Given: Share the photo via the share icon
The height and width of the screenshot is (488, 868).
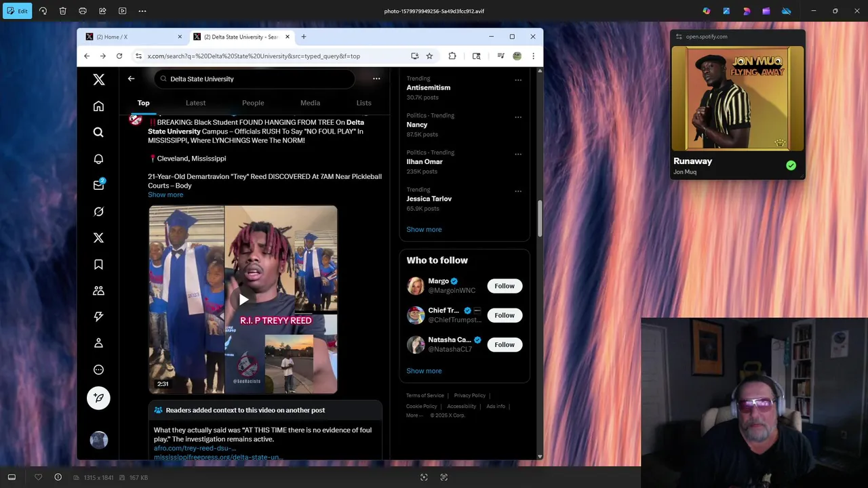Looking at the screenshot, I should [x=102, y=11].
